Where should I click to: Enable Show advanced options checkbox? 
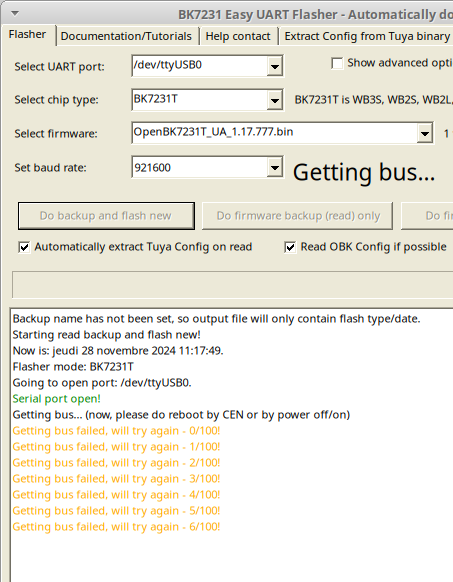pos(337,63)
